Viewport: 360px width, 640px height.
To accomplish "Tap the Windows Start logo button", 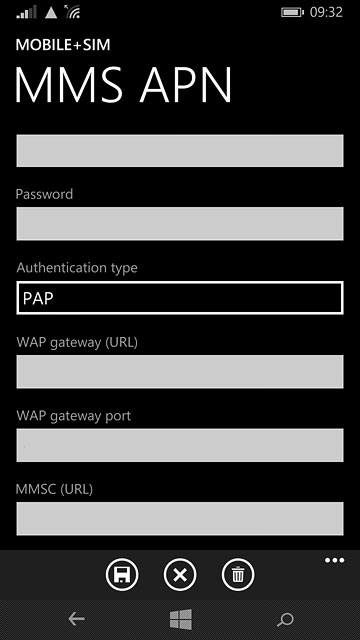I will pyautogui.click(x=180, y=619).
